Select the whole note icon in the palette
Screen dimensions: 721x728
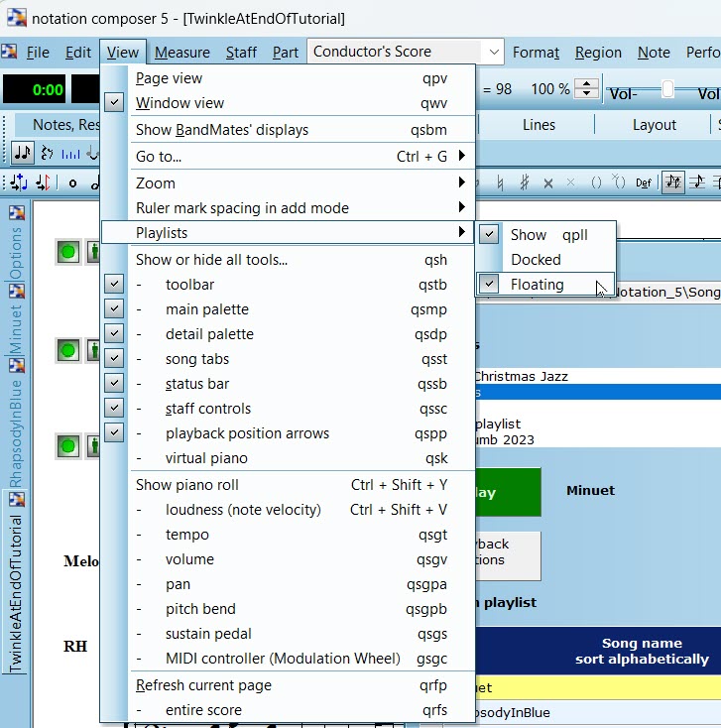tap(72, 182)
